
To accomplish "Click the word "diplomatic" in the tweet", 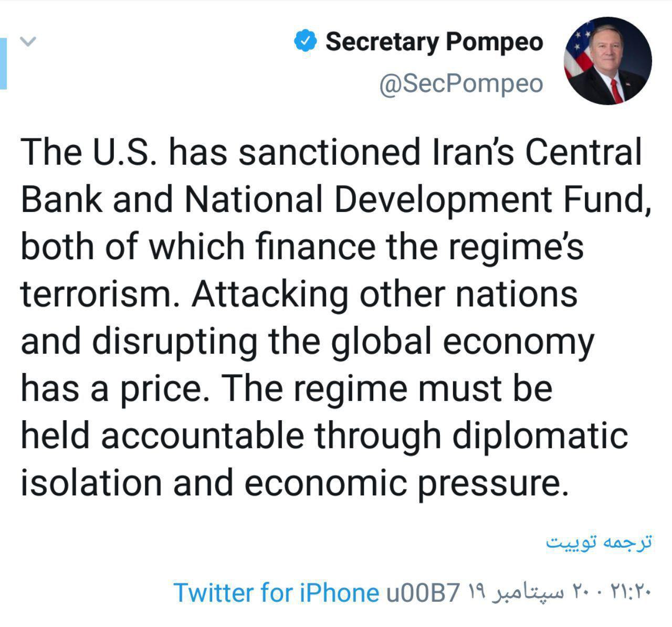I will coord(540,435).
